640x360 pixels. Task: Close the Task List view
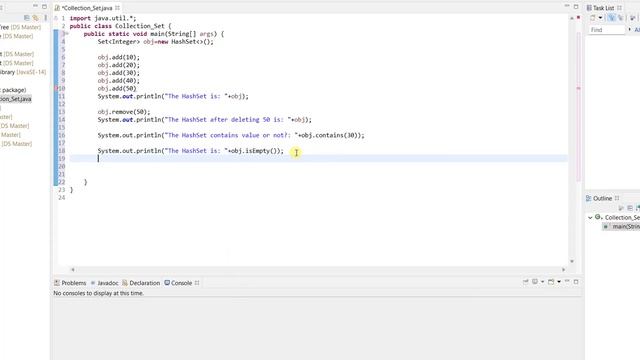619,8
